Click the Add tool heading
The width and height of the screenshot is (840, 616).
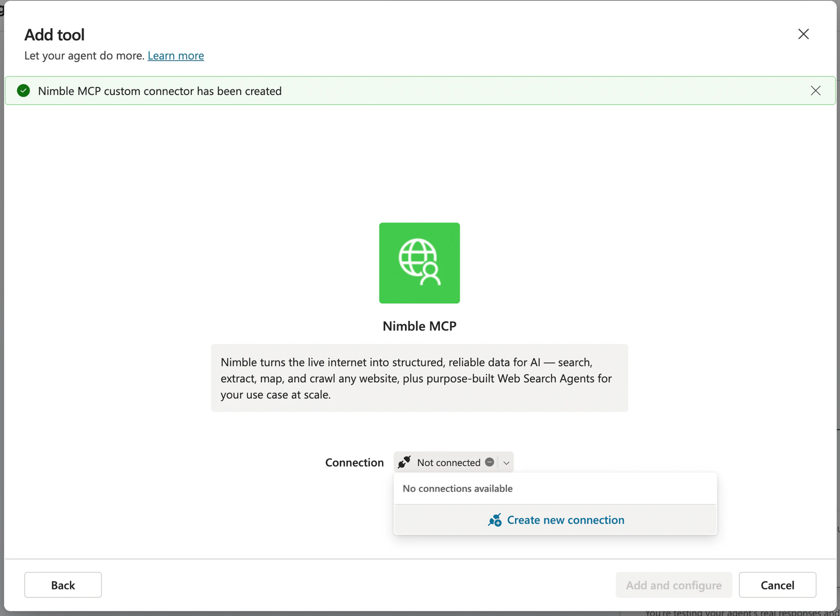(x=55, y=34)
